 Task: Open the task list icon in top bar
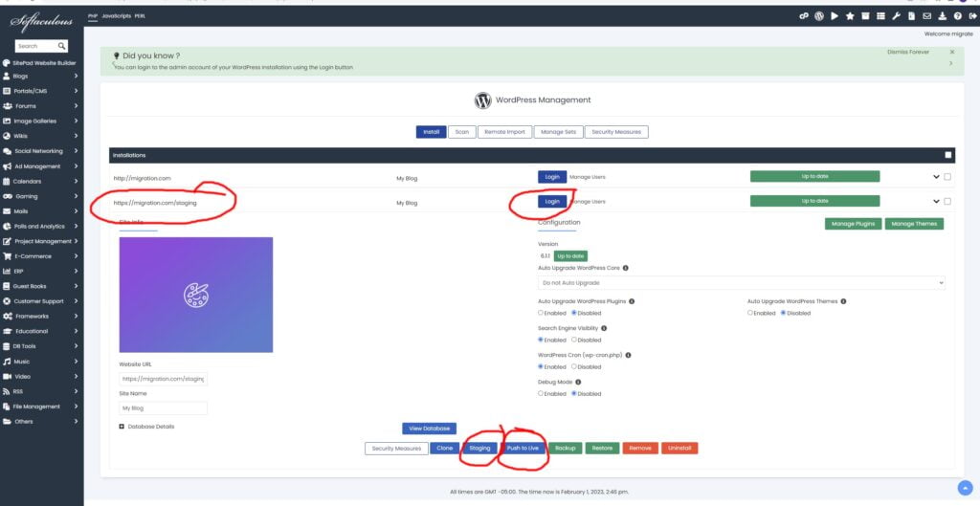pos(880,16)
